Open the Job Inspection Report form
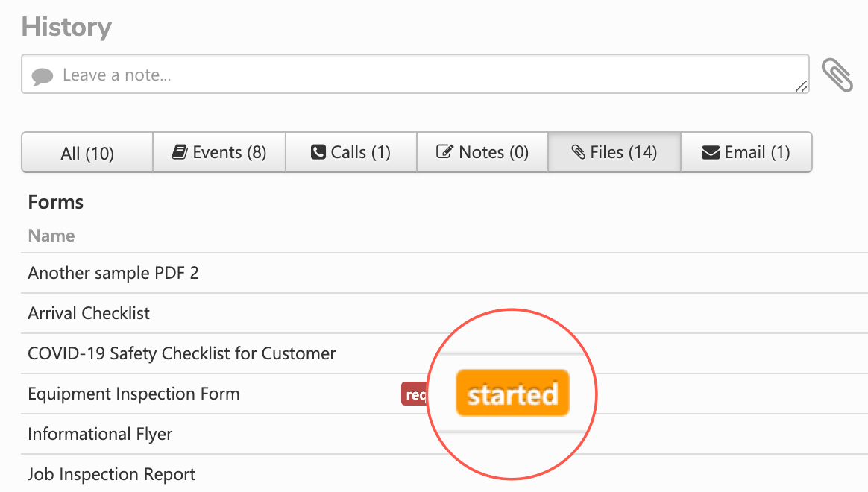The width and height of the screenshot is (868, 492). pyautogui.click(x=111, y=474)
